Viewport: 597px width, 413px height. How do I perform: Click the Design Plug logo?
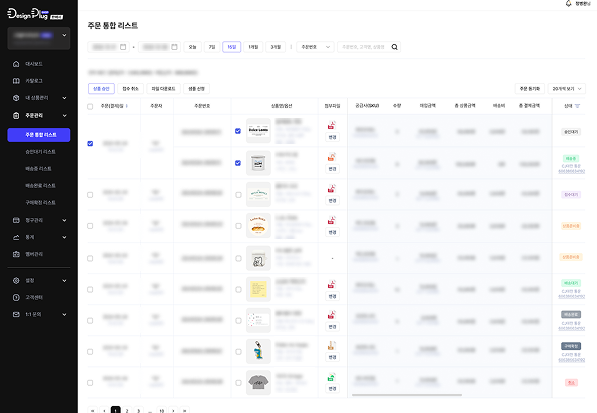coord(35,14)
